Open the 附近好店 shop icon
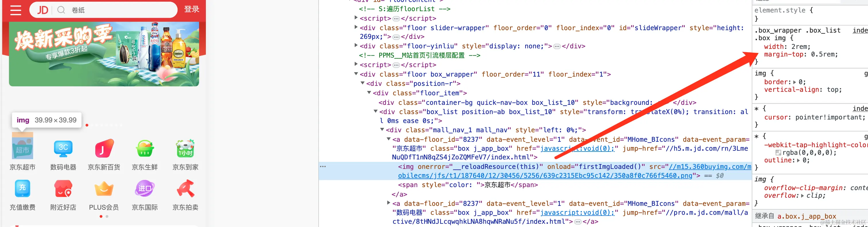Viewport: 868px width, 227px height. (x=63, y=189)
